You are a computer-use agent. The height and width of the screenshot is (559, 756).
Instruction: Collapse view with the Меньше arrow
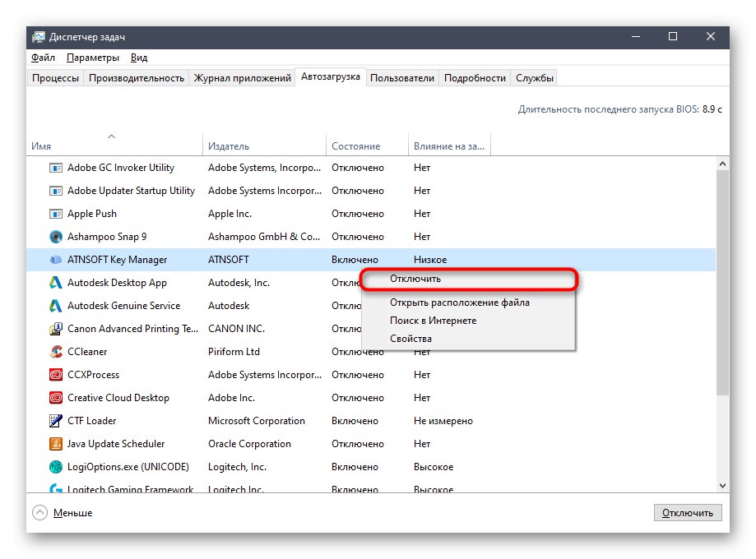coord(40,513)
